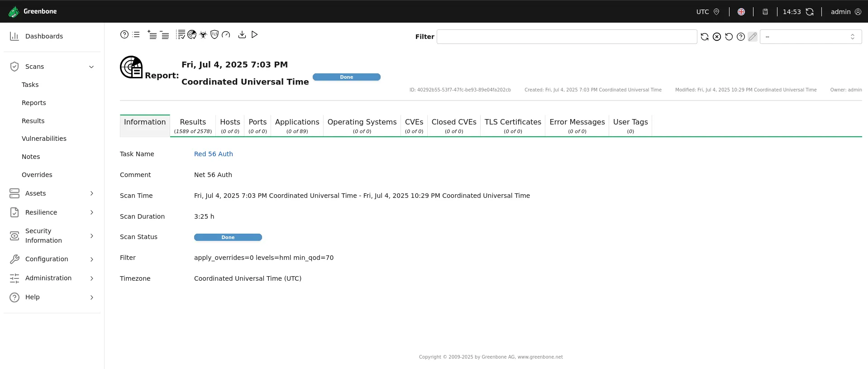Click the Coordinated Universal Time (UTC) timezone value
This screenshot has width=868, height=369.
pyautogui.click(x=248, y=278)
